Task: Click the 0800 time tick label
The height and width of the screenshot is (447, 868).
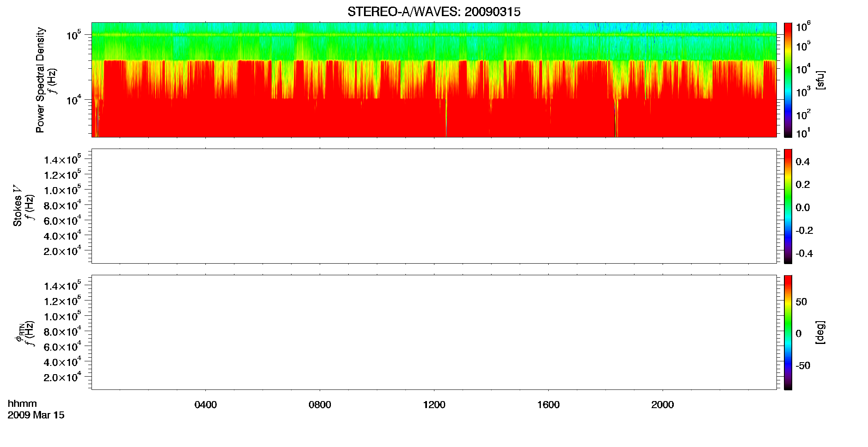Action: click(x=320, y=405)
